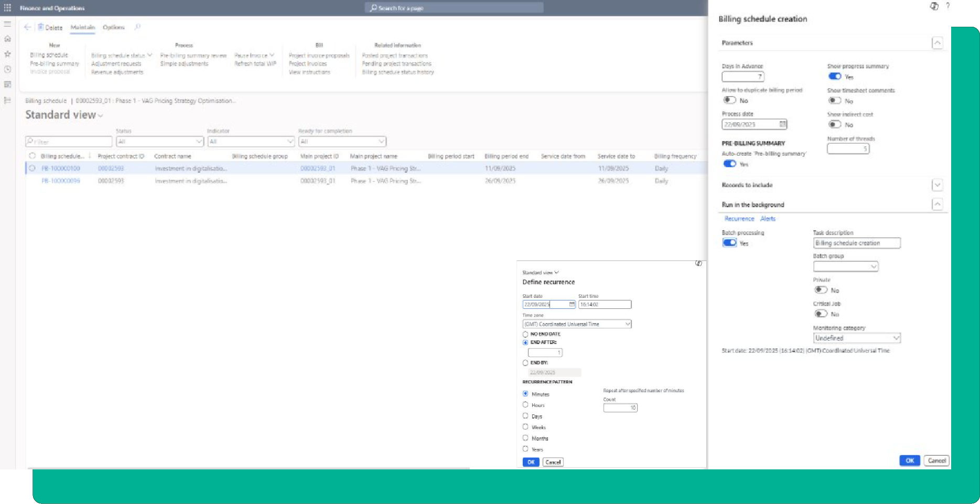Click the Delete trash icon
Screen dimensions: 980x504
coord(40,27)
